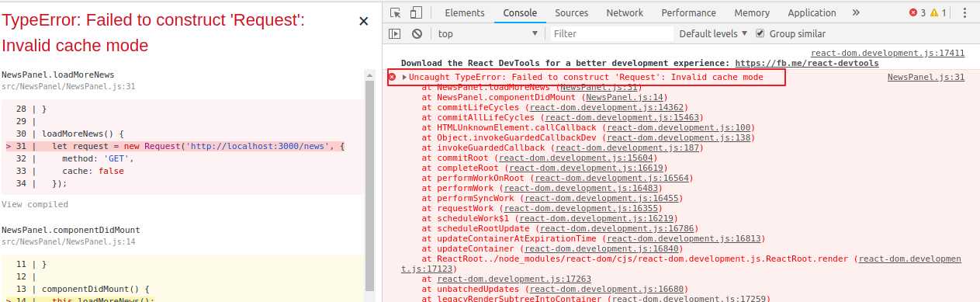Open the react-dom.development.js:17263 link
Viewport: 980px width, 302px height.
(x=514, y=279)
